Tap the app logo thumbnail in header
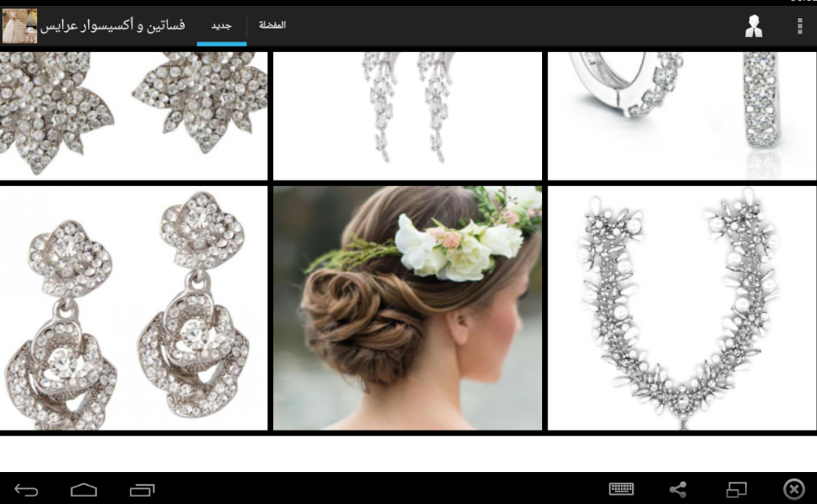Image resolution: width=817 pixels, height=504 pixels. pyautogui.click(x=20, y=26)
